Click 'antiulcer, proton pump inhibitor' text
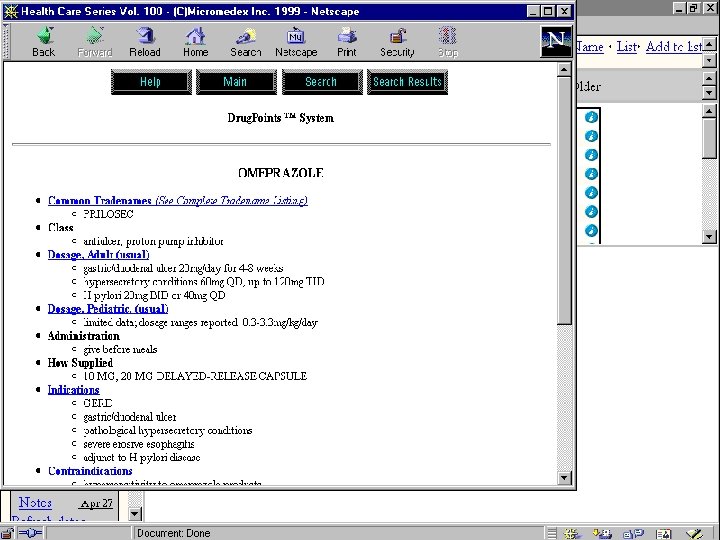Viewport: 720px width, 540px height. point(153,241)
